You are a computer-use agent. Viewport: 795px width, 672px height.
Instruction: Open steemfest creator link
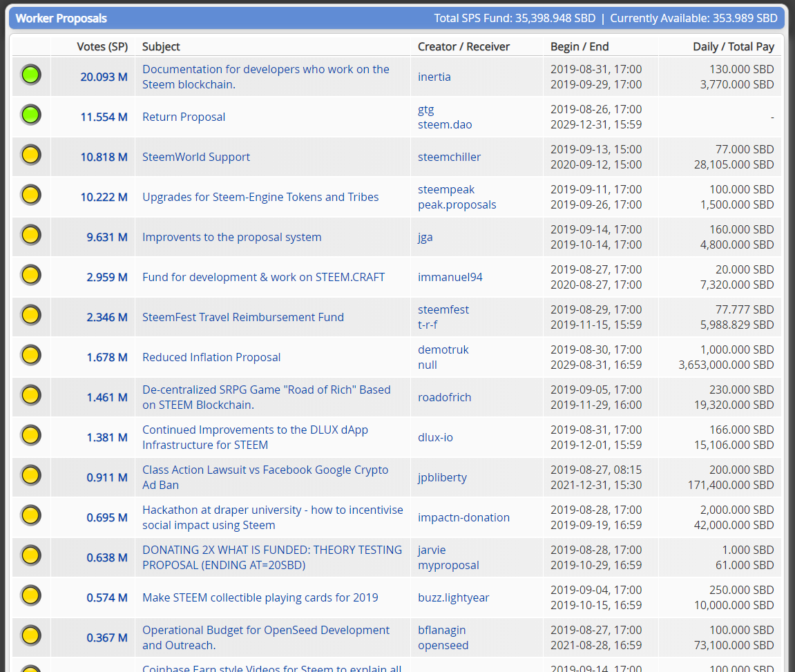[x=443, y=309]
